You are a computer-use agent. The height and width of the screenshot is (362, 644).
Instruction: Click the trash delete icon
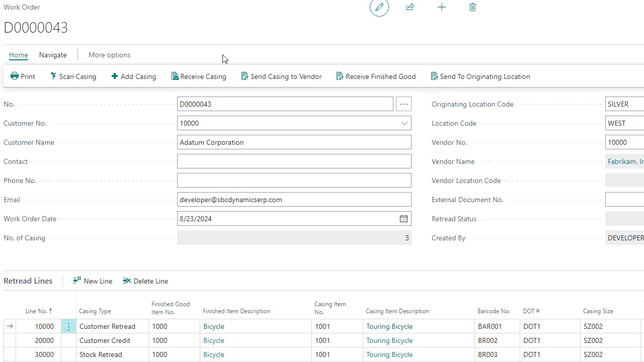tap(472, 7)
